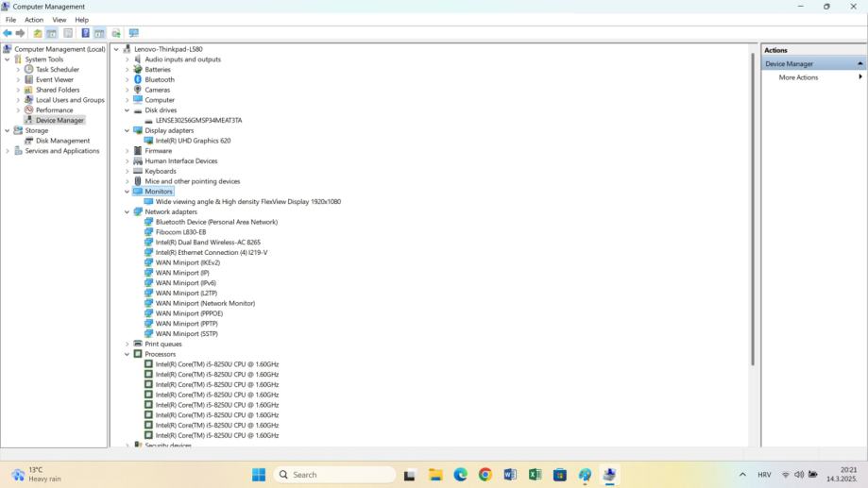Viewport: 868px width, 488px height.
Task: Click the device list vertical scrollbar
Action: [753, 210]
